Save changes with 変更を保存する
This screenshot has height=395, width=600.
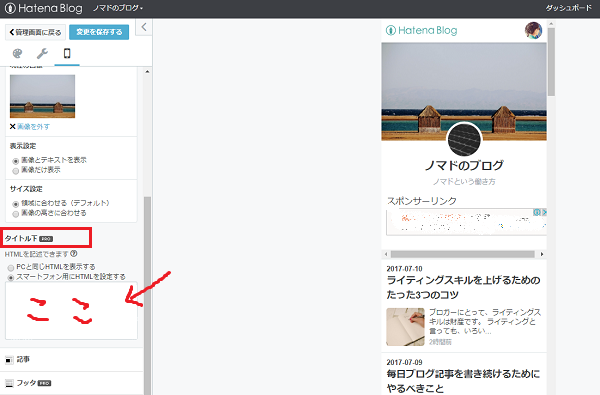click(99, 32)
